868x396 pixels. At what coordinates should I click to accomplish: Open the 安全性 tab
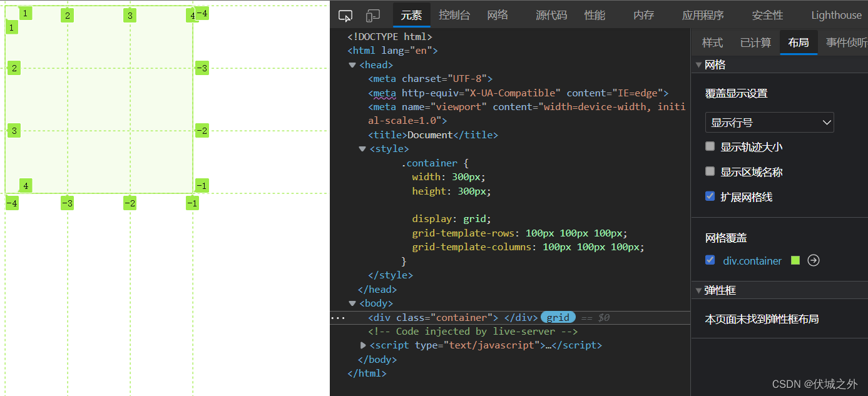coord(767,16)
